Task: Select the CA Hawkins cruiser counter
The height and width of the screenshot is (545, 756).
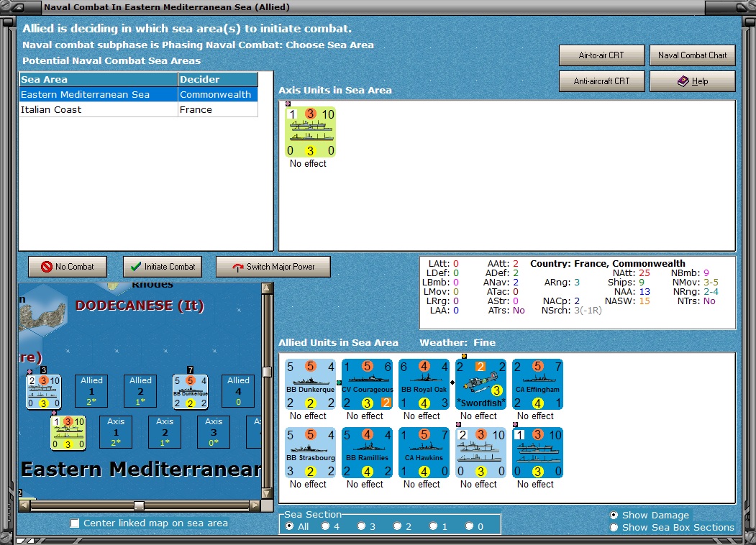Action: pos(424,452)
